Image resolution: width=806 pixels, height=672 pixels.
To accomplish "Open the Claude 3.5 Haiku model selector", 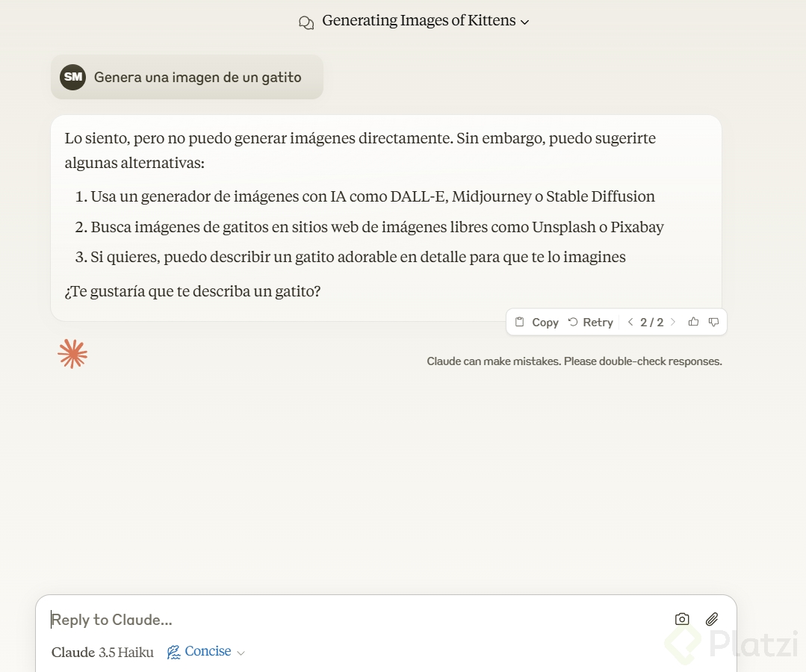I will point(102,653).
